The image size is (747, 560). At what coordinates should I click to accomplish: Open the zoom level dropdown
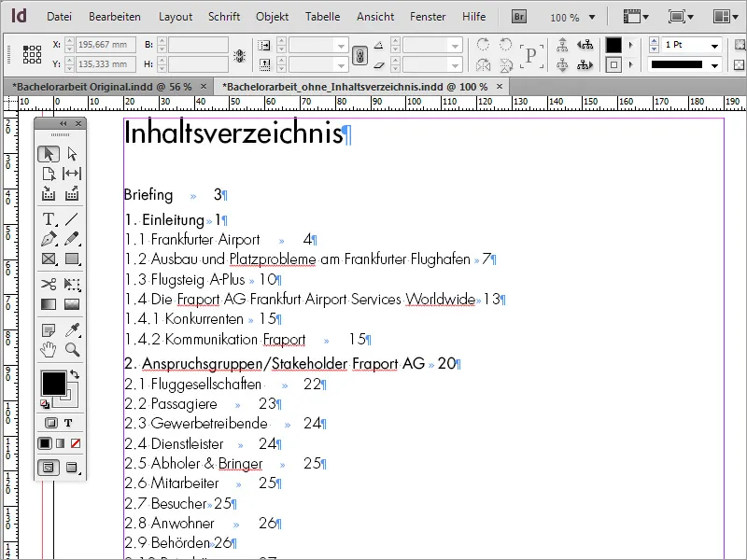[x=592, y=18]
